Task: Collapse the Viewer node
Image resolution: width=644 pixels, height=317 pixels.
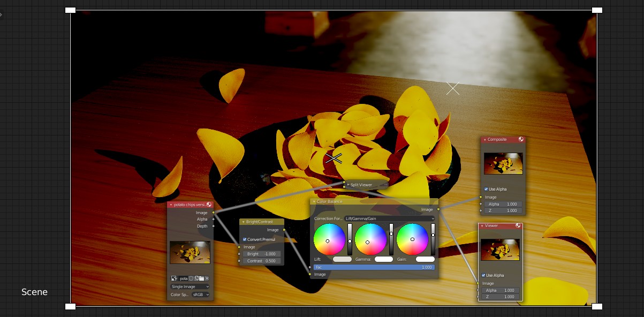Action: (482, 226)
